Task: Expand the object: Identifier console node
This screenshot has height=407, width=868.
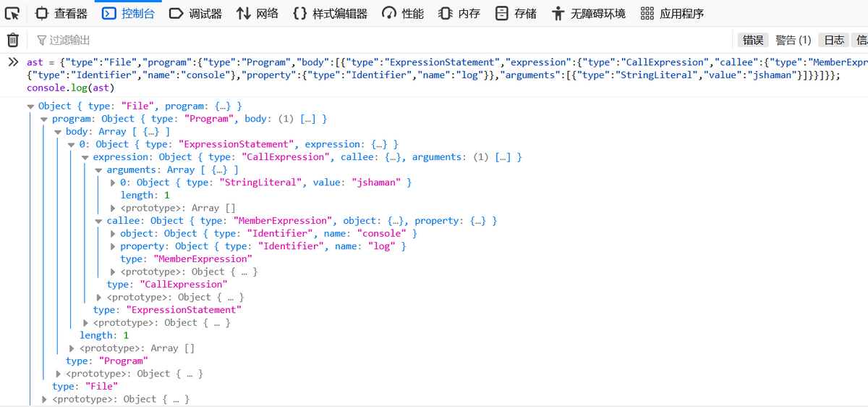Action: tap(113, 234)
